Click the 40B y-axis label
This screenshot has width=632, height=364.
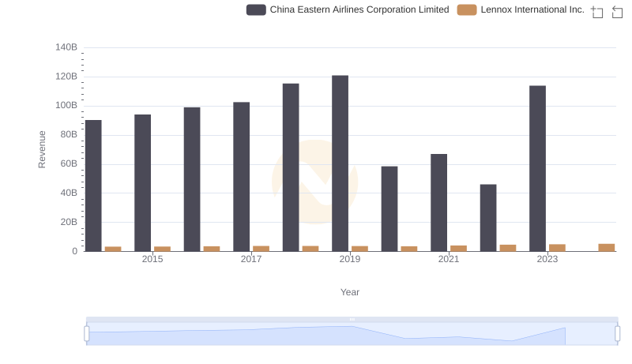pos(69,193)
